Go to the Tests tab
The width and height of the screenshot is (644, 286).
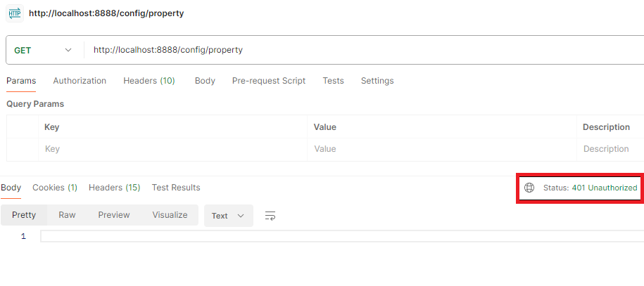click(x=333, y=81)
